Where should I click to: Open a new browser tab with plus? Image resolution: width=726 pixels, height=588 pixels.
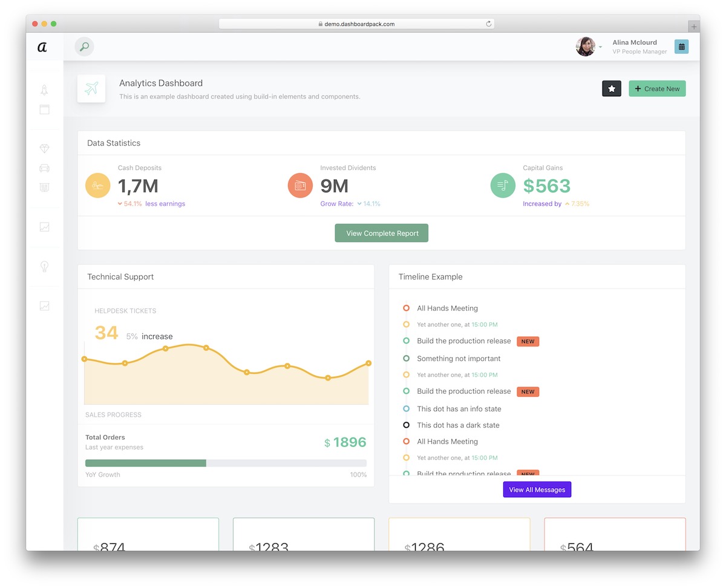tap(694, 27)
